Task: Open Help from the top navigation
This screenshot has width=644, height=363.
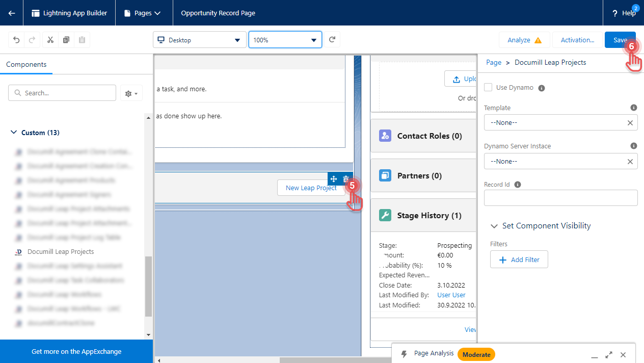Action: tap(623, 13)
